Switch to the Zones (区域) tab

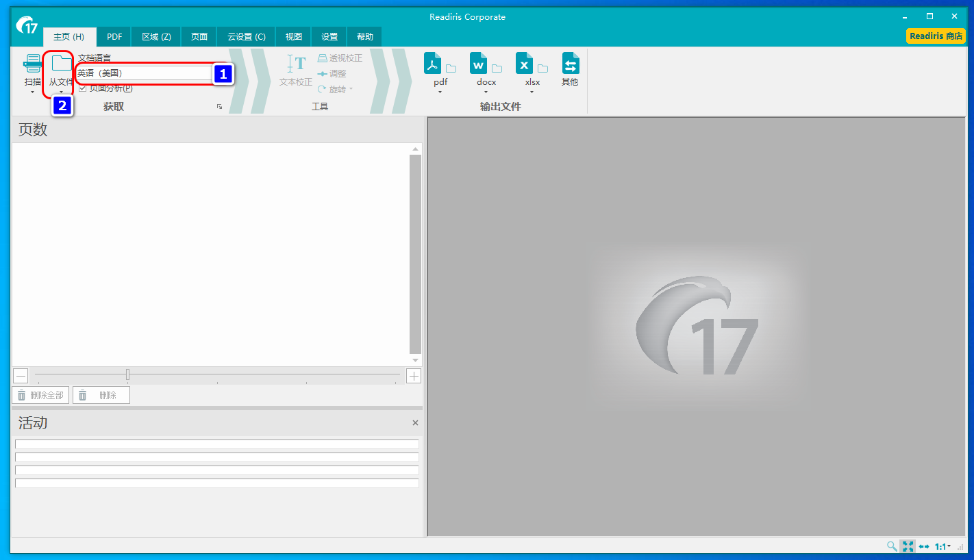click(x=156, y=37)
